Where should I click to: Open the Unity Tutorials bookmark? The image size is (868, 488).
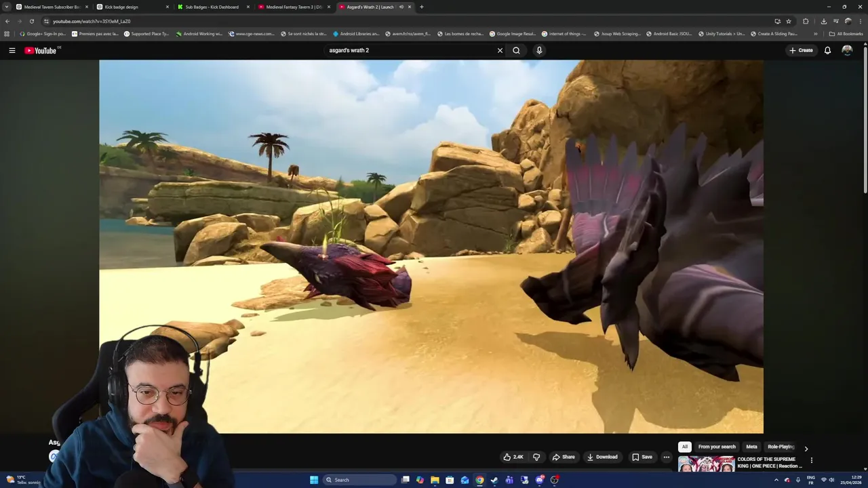[721, 33]
